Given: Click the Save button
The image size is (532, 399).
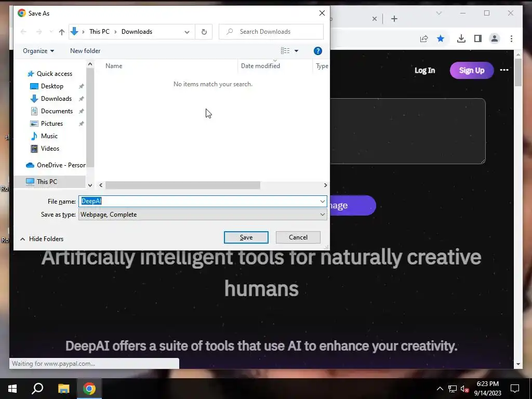Looking at the screenshot, I should click(x=246, y=237).
